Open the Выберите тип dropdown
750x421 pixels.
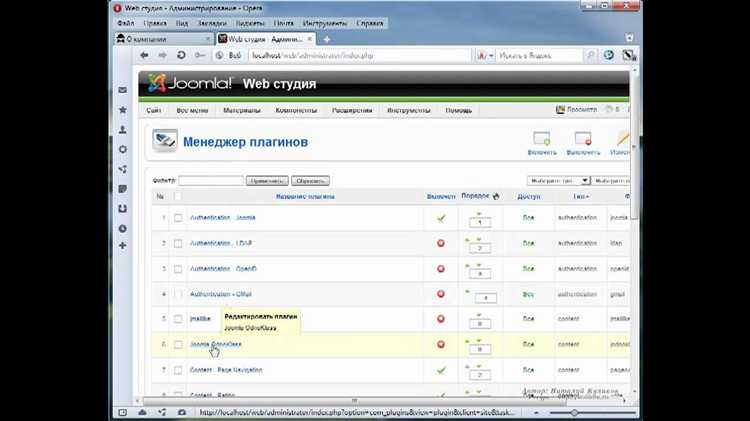(558, 181)
